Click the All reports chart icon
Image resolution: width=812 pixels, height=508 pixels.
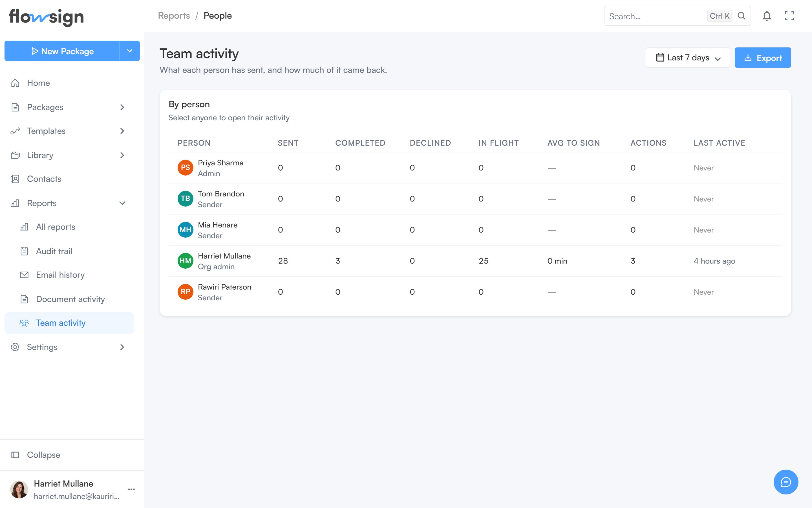tap(24, 227)
